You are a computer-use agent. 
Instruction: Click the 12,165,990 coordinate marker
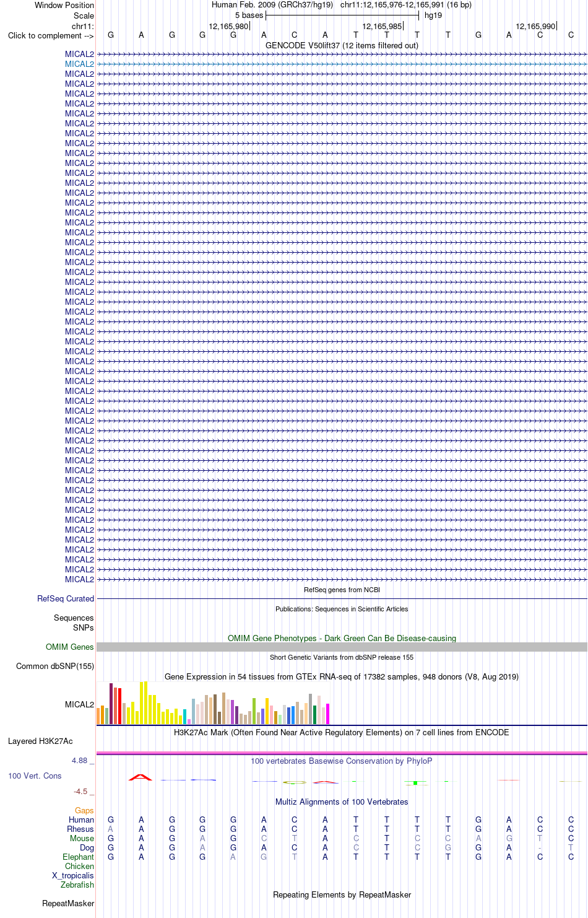click(535, 26)
